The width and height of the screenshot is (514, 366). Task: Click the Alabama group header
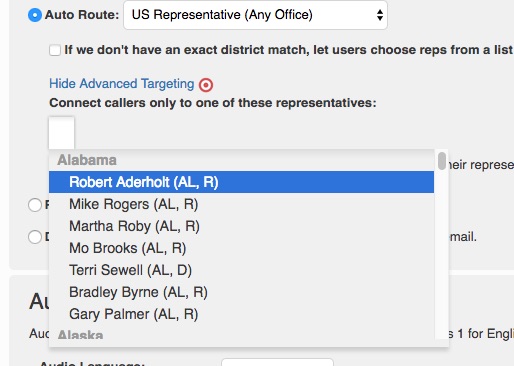pyautogui.click(x=87, y=160)
